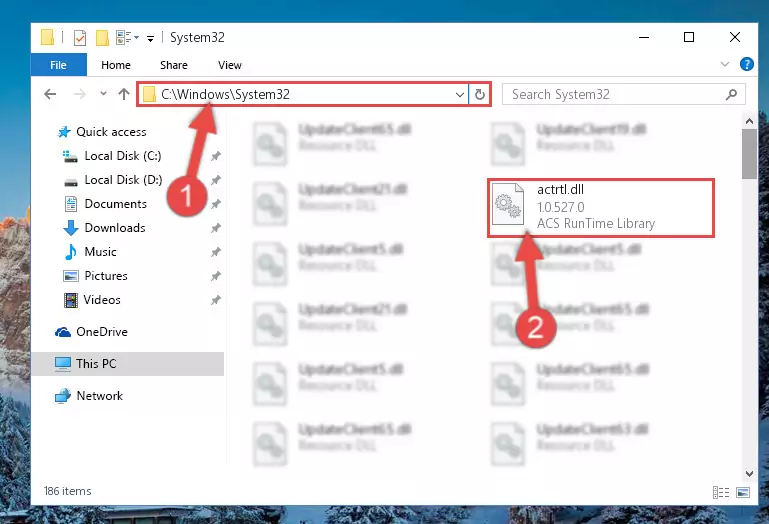
Task: Click the pin icon beside Documents
Action: 215,204
